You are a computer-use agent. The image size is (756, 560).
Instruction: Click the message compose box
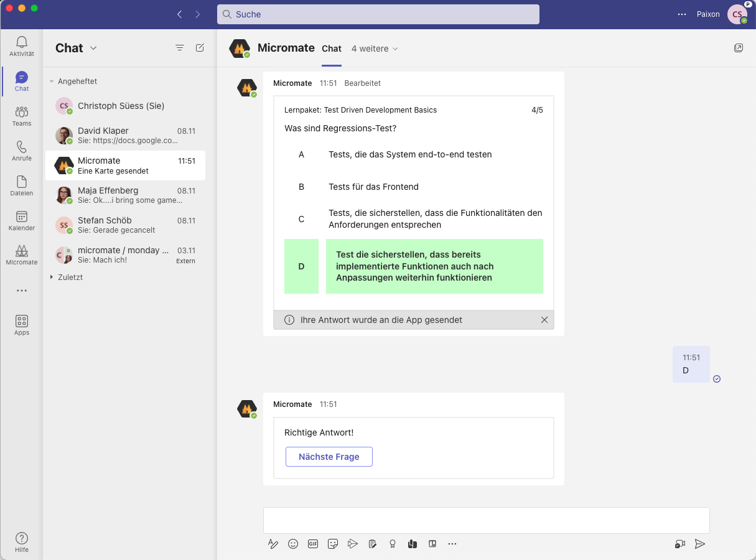487,521
